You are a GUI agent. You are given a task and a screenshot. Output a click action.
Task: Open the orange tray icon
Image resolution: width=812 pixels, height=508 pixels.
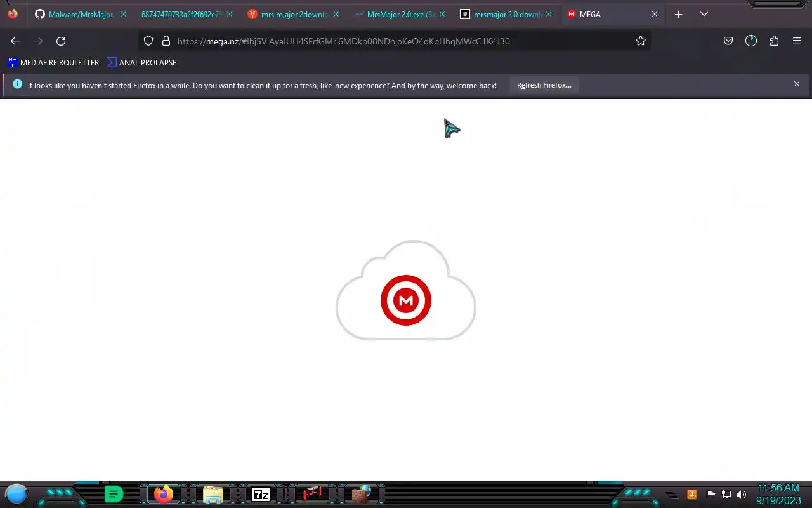(692, 494)
